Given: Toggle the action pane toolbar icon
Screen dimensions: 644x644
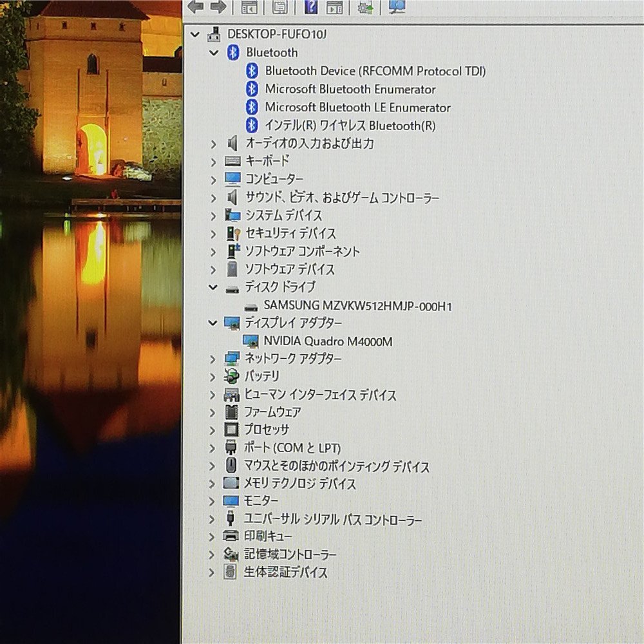Looking at the screenshot, I should [334, 6].
